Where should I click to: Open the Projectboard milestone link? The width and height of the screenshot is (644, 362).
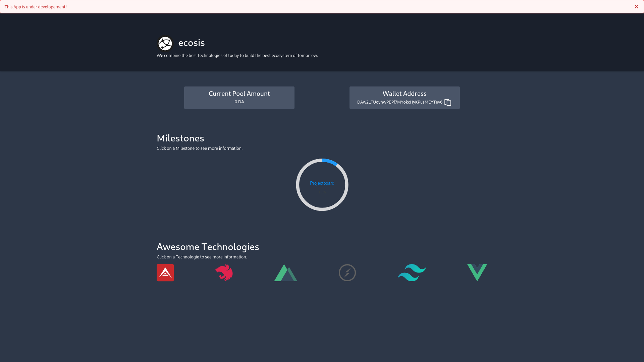click(x=322, y=183)
